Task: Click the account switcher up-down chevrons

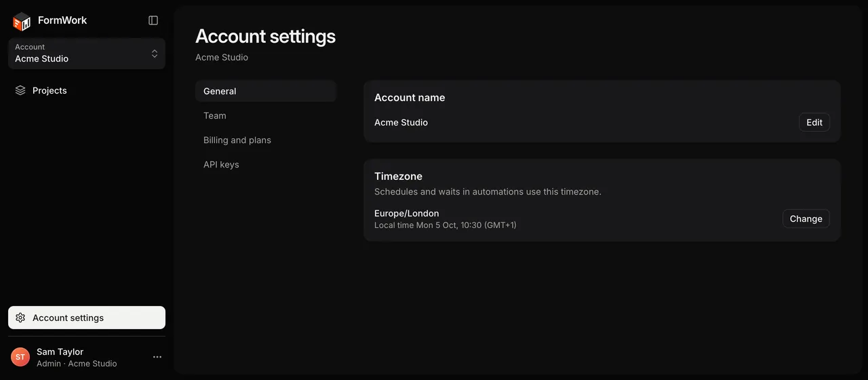Action: [155, 54]
